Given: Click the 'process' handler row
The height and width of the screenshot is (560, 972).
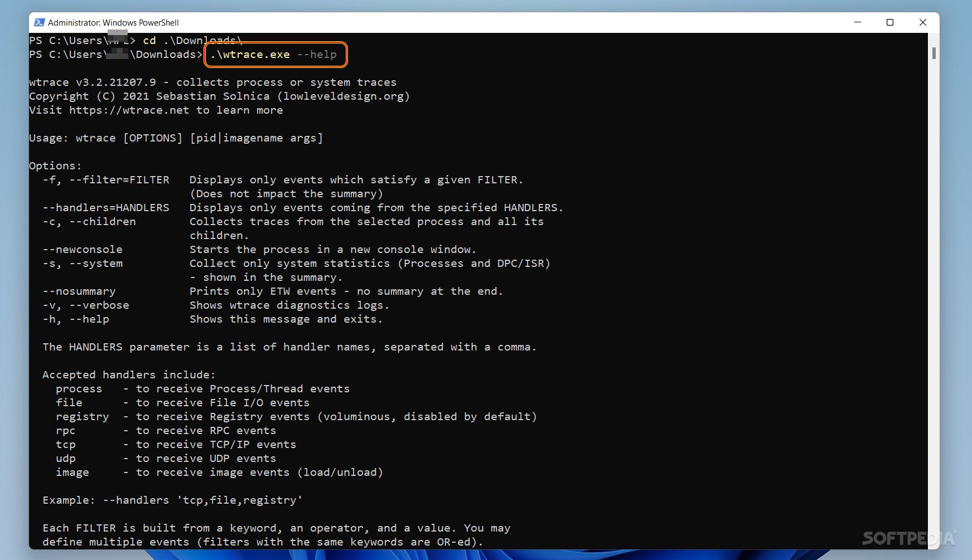Looking at the screenshot, I should coord(202,389).
